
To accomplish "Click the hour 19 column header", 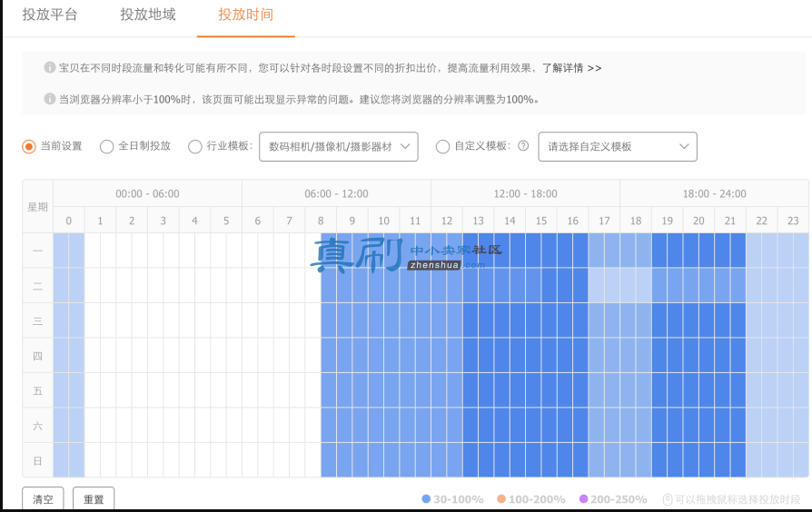I will click(667, 221).
